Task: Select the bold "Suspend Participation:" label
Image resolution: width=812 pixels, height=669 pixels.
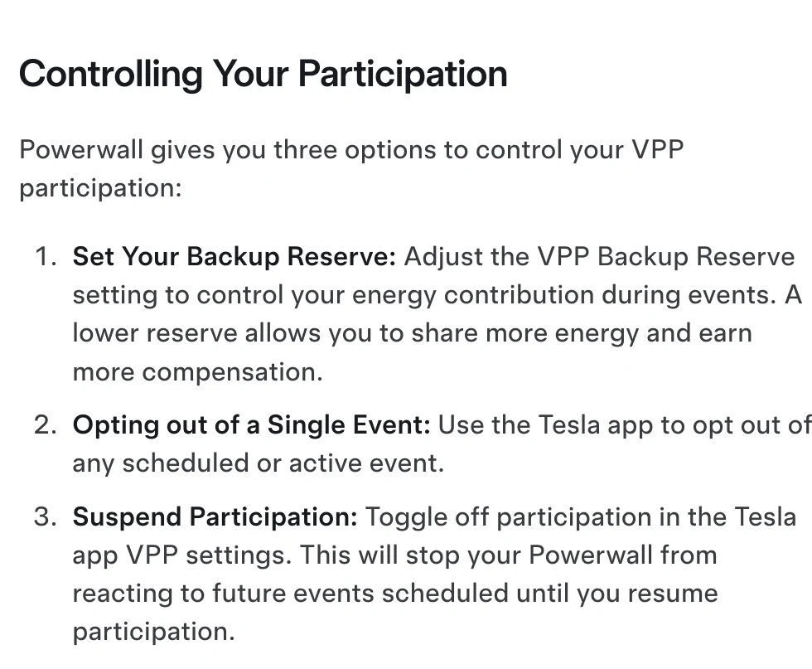Action: (x=215, y=516)
